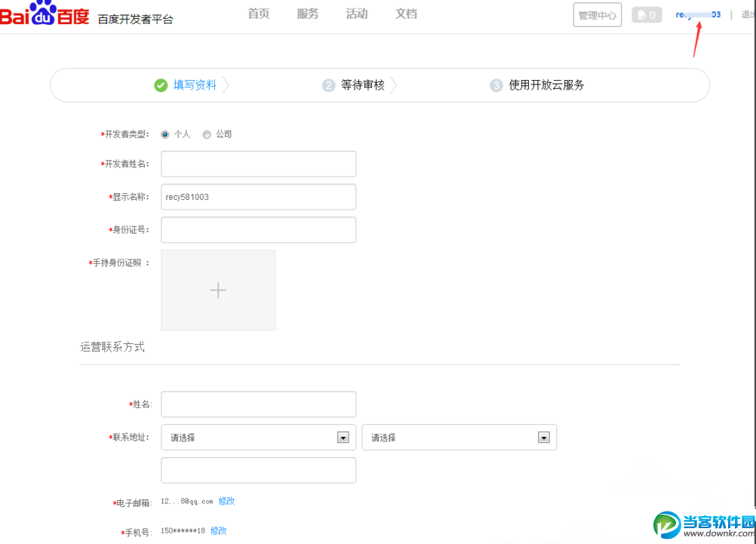Open the message notification counter icon

[x=647, y=15]
